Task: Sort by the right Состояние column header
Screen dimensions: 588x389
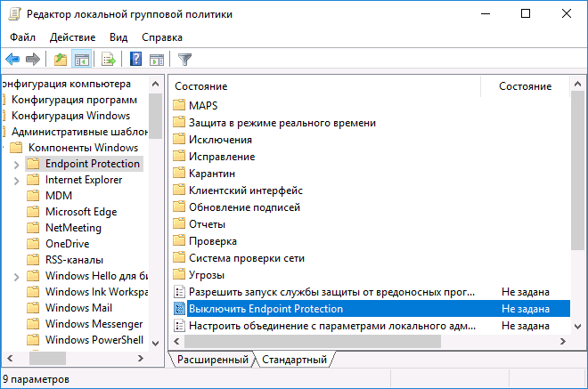Action: 525,86
